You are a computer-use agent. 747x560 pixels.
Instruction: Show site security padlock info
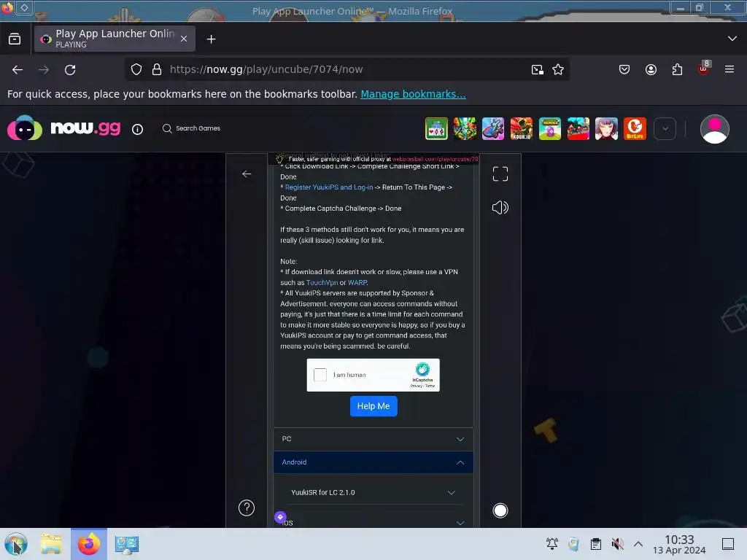pos(157,69)
